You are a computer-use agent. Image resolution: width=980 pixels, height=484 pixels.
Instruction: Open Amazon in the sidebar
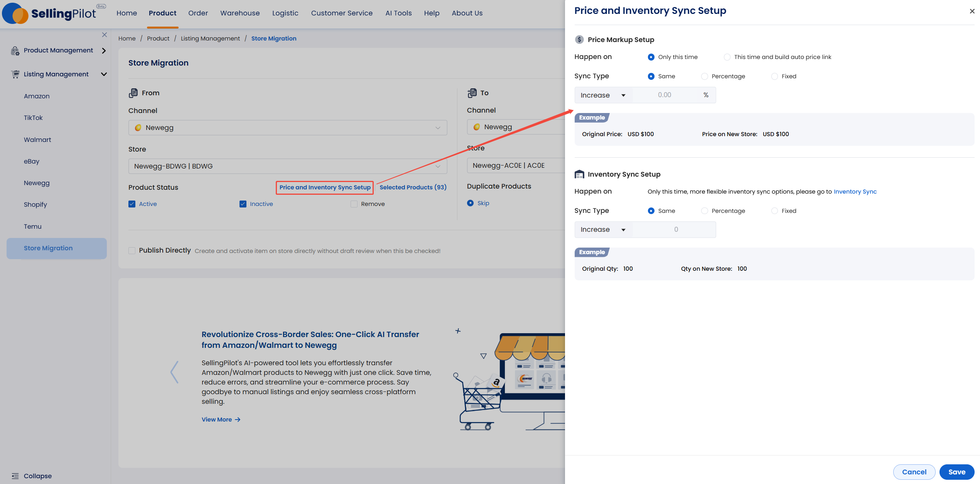[37, 96]
